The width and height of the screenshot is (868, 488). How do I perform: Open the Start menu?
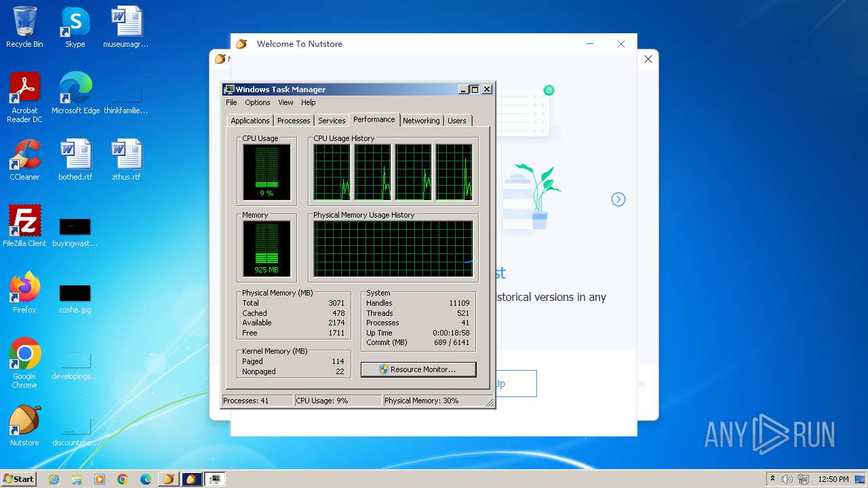pos(19,479)
